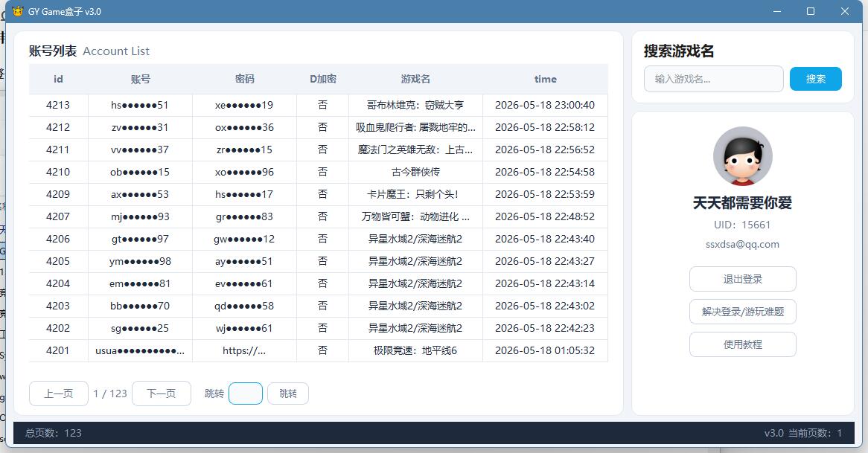Click the D加密 column header
Viewport: 868px width, 453px height.
click(x=323, y=79)
